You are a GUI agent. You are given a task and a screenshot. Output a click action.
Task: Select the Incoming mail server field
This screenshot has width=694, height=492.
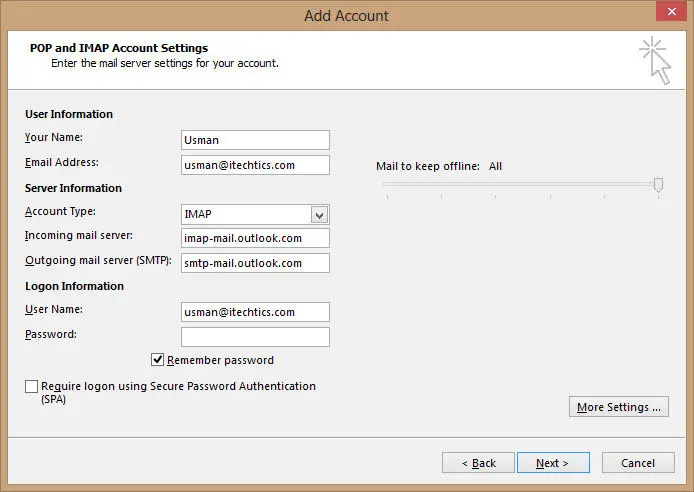pyautogui.click(x=255, y=238)
